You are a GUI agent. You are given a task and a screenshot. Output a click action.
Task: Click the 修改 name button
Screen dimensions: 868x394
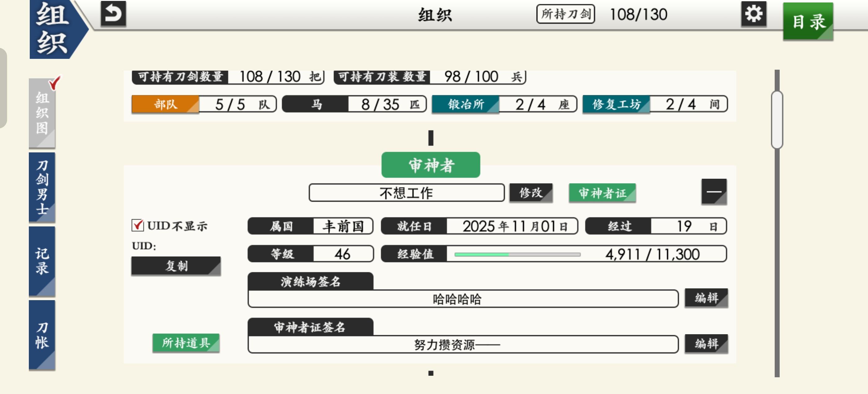pos(530,193)
